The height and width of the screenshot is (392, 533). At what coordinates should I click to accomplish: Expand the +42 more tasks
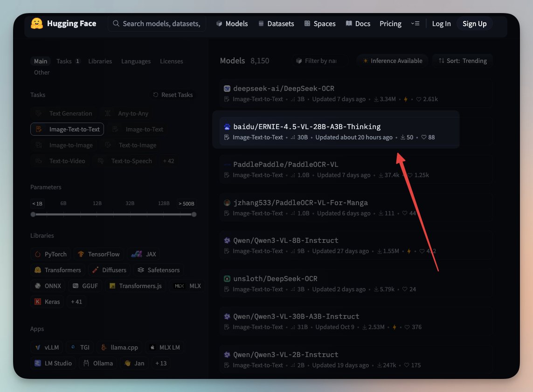pos(168,161)
